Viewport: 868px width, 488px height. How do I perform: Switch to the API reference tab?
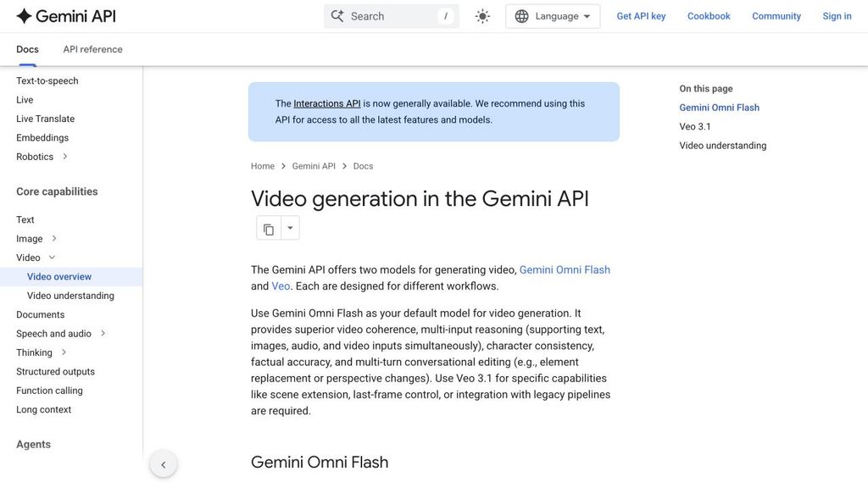coord(92,49)
